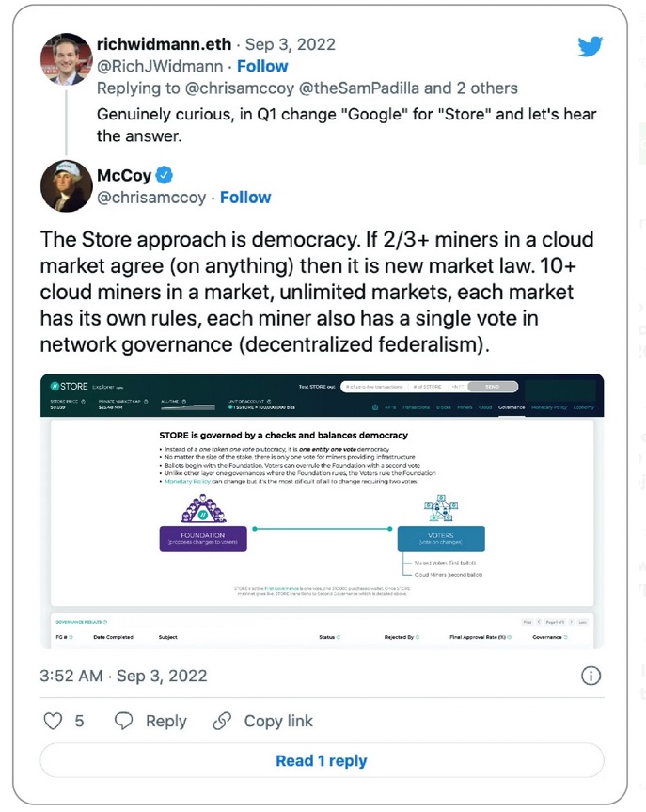Viewport: 646px width, 812px height.
Task: Open McCoy's George Washington avatar
Action: [66, 186]
